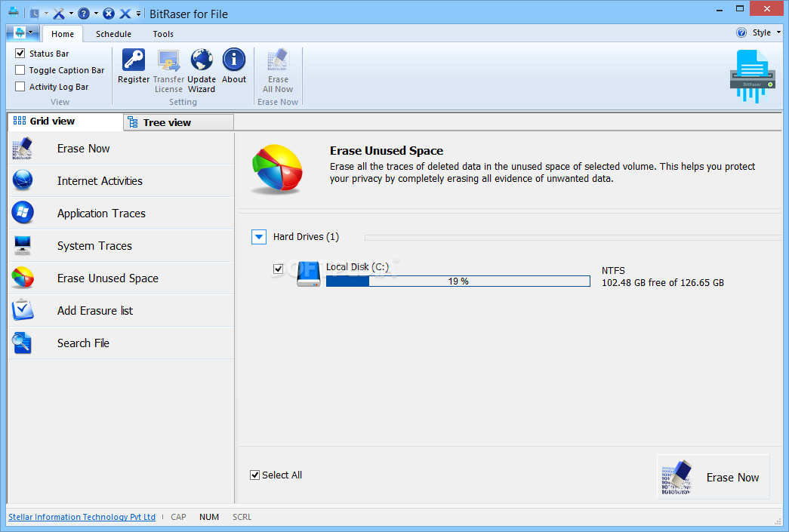The width and height of the screenshot is (789, 532).
Task: Click the Erase Now button at bottom right
Action: point(713,477)
